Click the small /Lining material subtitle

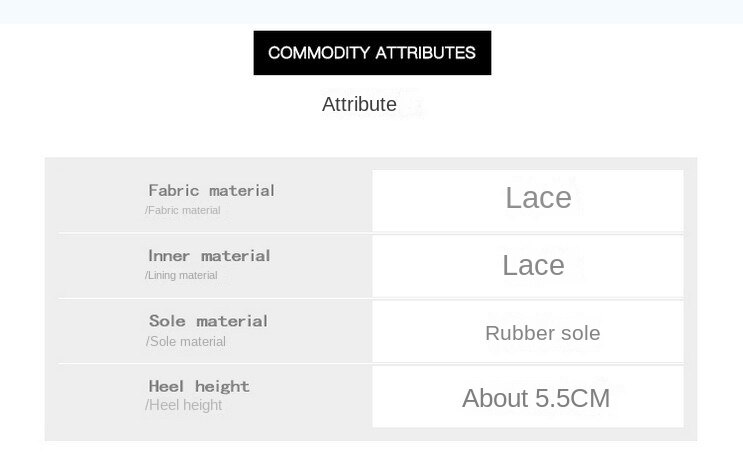tap(181, 276)
